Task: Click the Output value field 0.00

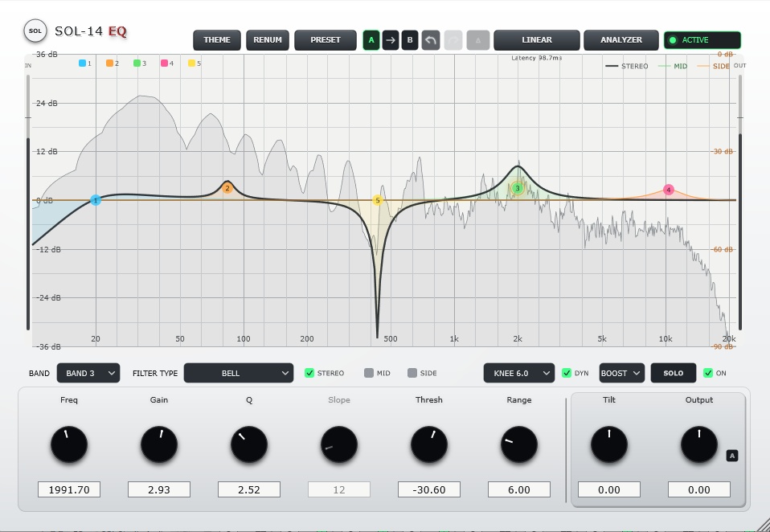Action: [699, 489]
